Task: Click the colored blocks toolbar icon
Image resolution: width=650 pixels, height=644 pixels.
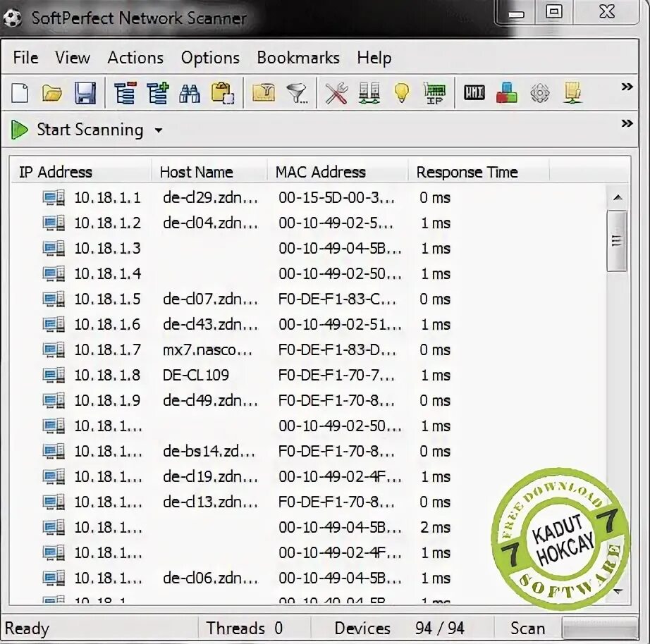Action: tap(507, 92)
